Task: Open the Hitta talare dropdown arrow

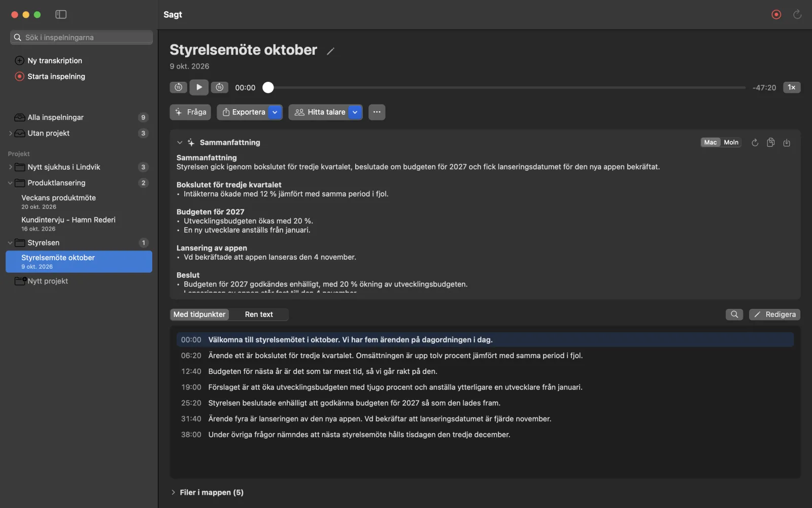Action: click(x=355, y=112)
